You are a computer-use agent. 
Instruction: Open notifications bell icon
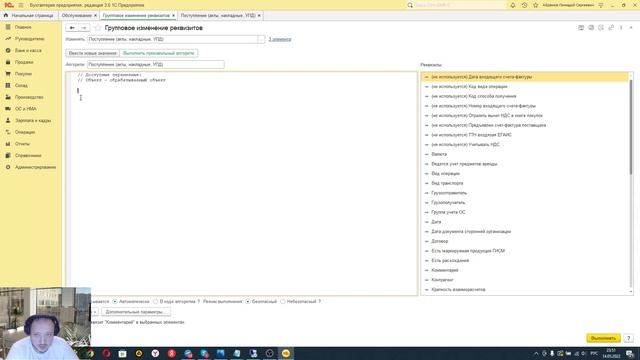click(513, 5)
